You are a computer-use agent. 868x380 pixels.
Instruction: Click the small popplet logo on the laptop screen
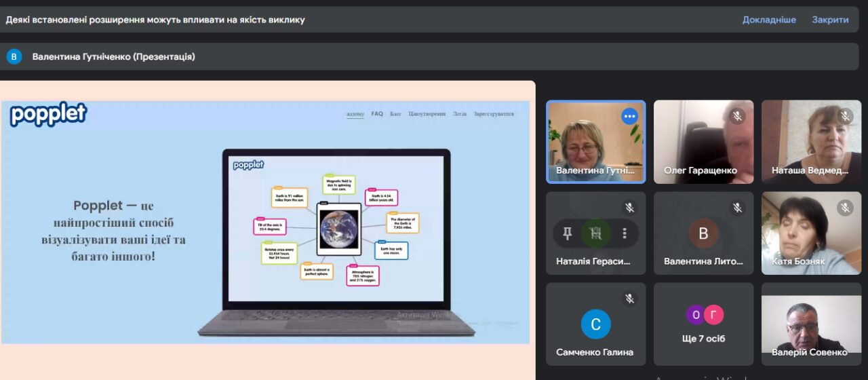(248, 165)
